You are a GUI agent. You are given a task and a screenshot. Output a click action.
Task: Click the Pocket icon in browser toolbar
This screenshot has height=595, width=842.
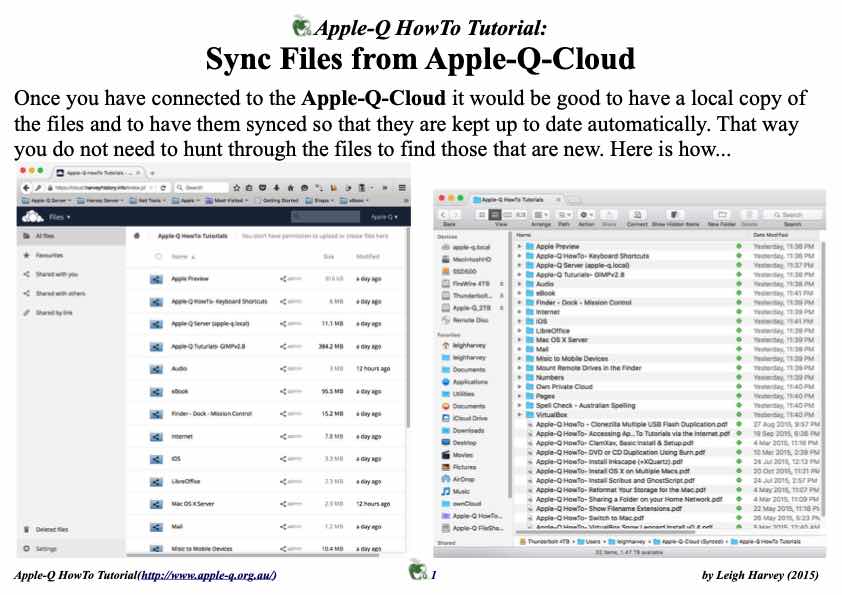pos(263,188)
